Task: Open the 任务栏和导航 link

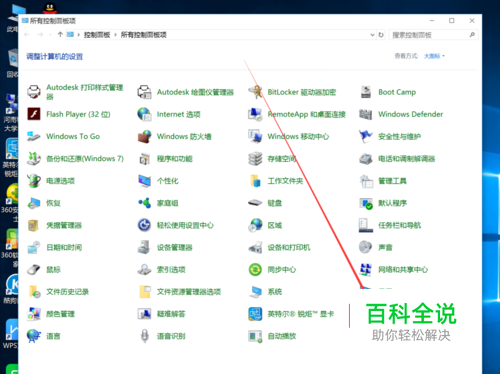Action: (399, 225)
